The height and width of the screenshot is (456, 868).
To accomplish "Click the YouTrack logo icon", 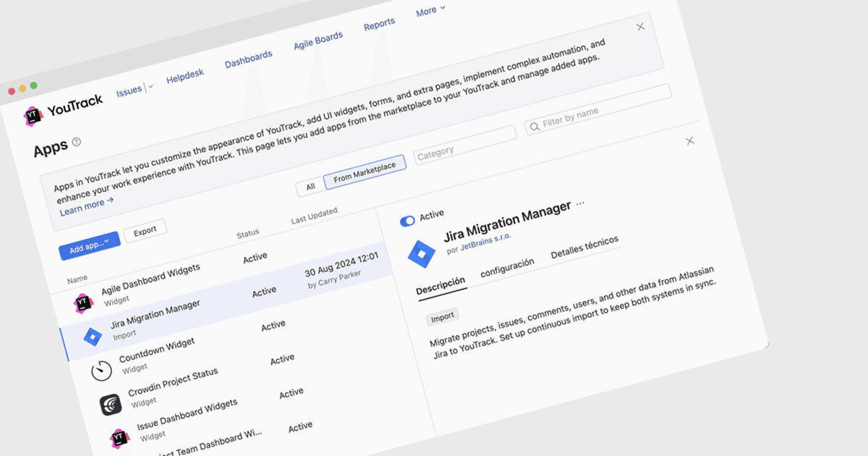I will coord(33,115).
